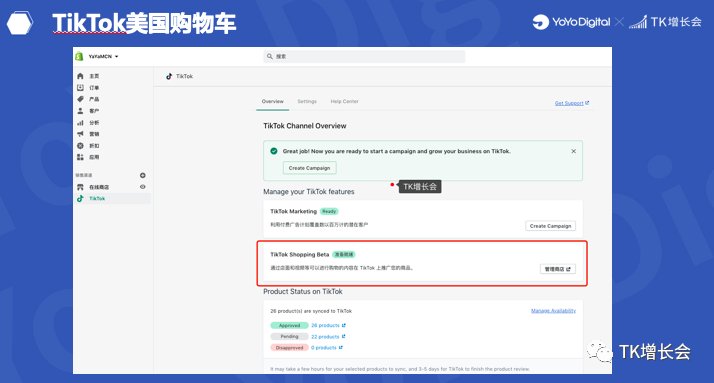Image resolution: width=714 pixels, height=383 pixels.
Task: Click the green Approved status badge
Action: pyautogui.click(x=289, y=325)
